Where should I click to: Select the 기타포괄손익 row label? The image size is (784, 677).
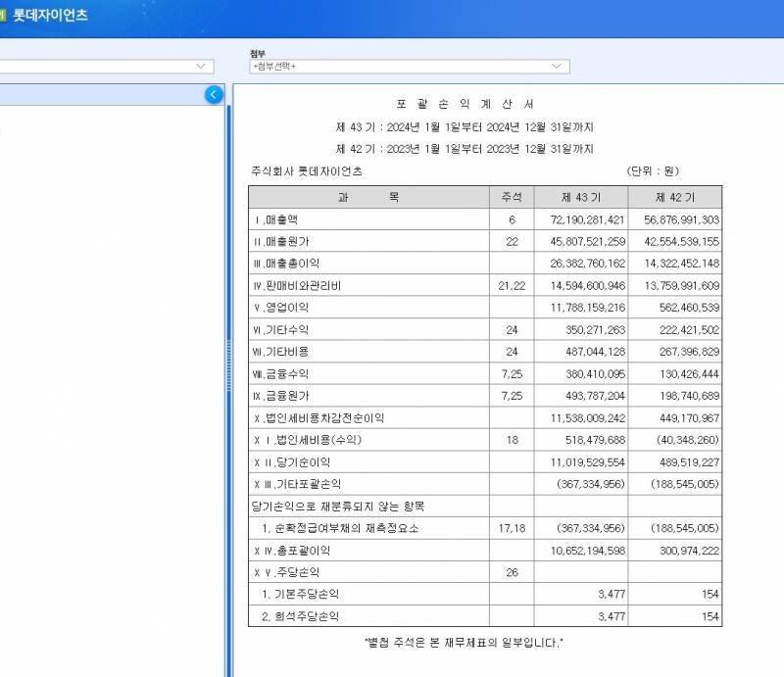298,484
